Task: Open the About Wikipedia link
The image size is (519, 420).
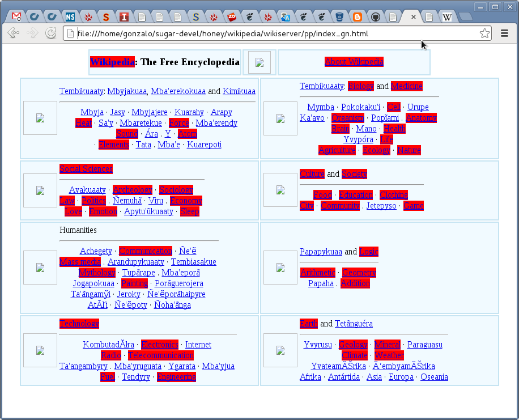Action: pos(354,62)
